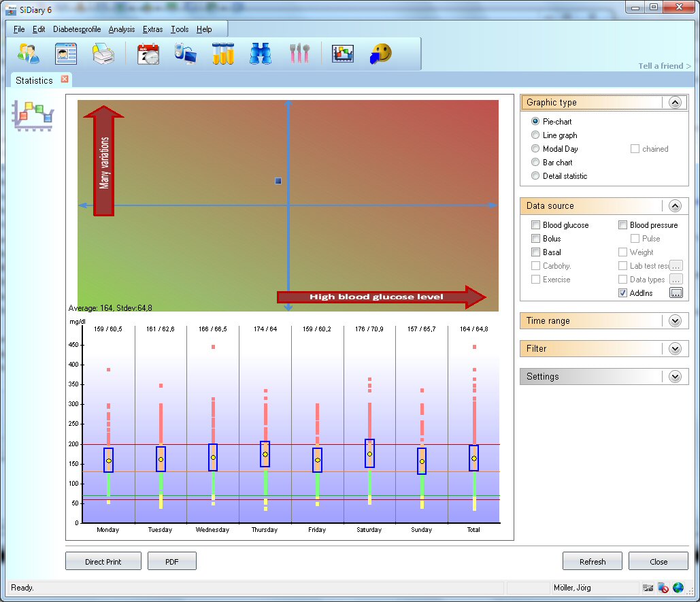The height and width of the screenshot is (602, 700).
Task: Click the Refresh button
Action: coord(592,561)
